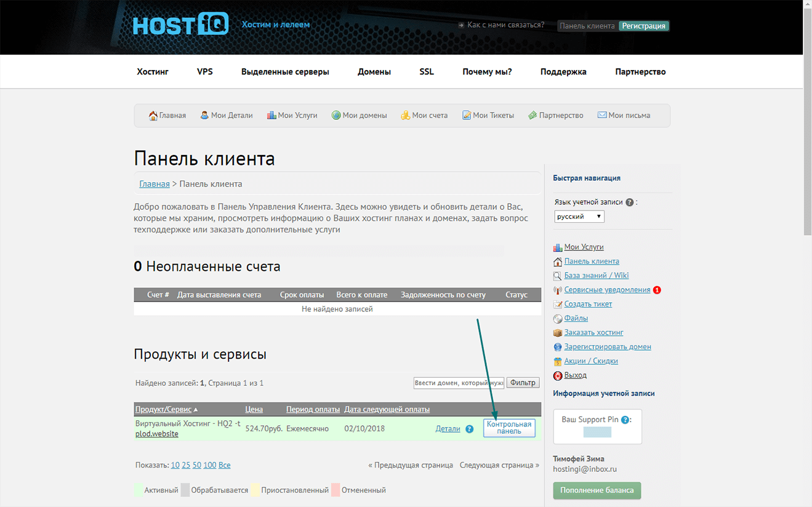Show 25 records per page
This screenshot has height=507, width=812.
pos(186,465)
